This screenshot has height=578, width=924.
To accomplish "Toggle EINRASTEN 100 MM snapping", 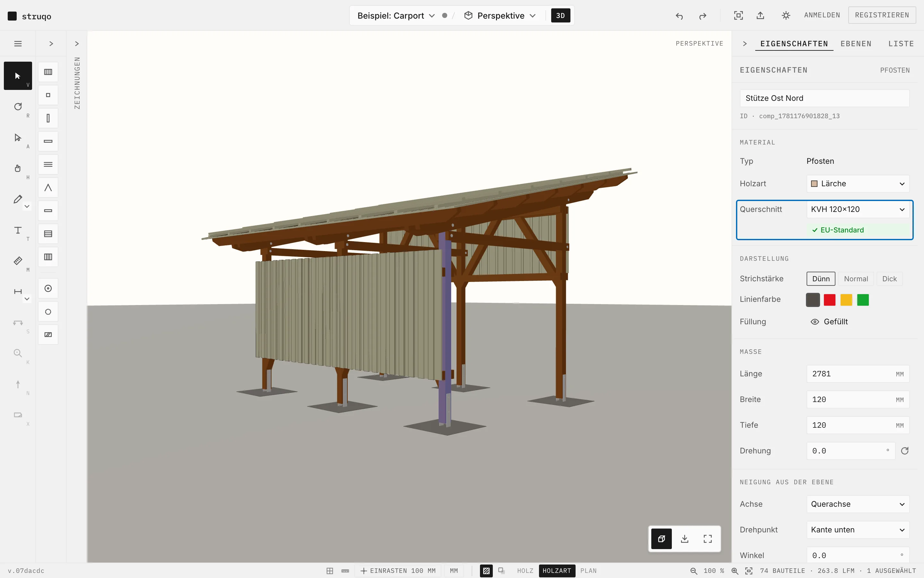I will pyautogui.click(x=398, y=571).
